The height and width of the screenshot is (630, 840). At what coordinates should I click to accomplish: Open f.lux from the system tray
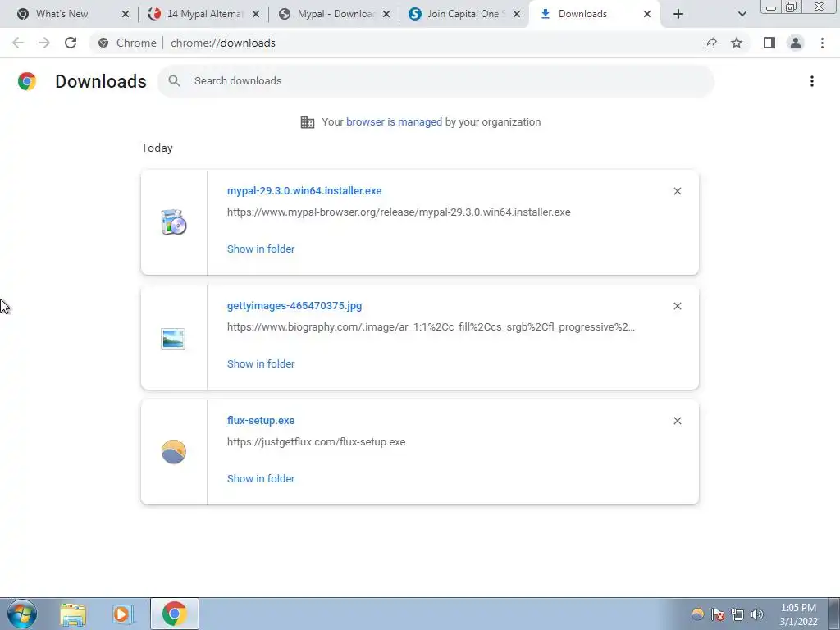(697, 614)
